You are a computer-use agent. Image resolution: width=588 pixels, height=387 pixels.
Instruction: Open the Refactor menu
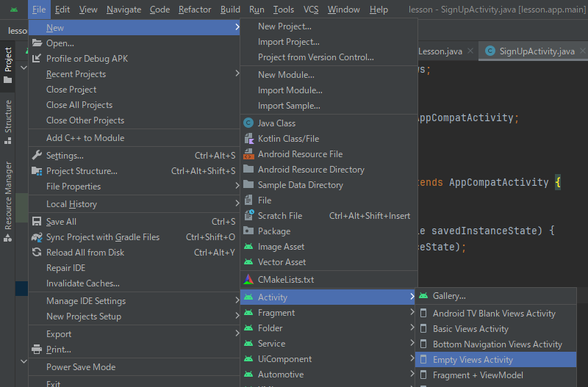point(195,10)
